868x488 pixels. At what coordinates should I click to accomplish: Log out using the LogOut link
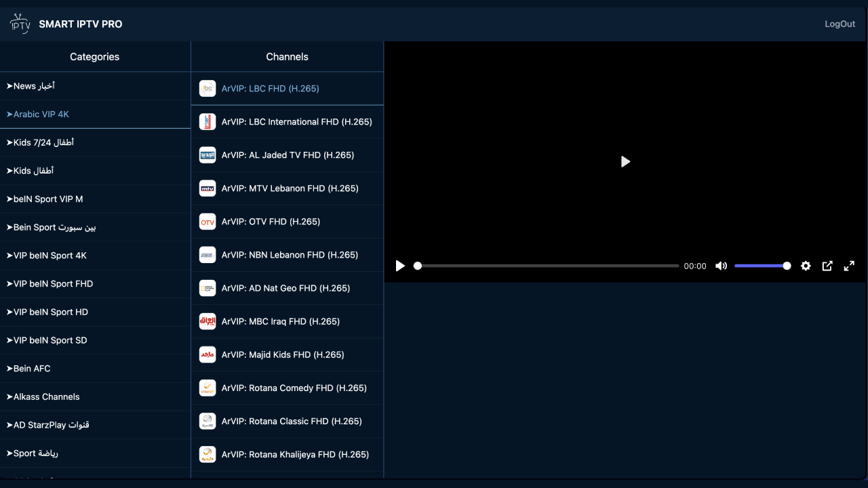coord(840,24)
